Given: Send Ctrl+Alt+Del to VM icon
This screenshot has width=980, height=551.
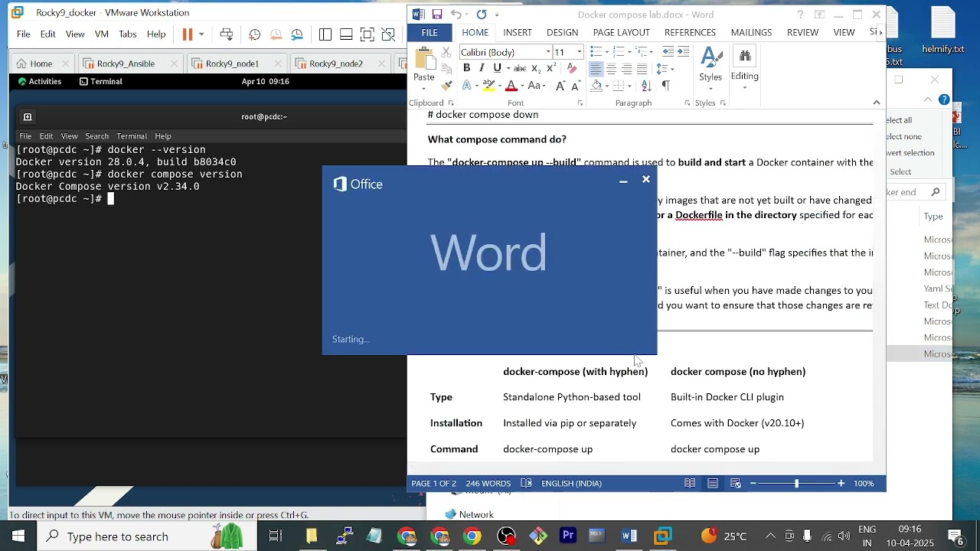Looking at the screenshot, I should click(227, 34).
